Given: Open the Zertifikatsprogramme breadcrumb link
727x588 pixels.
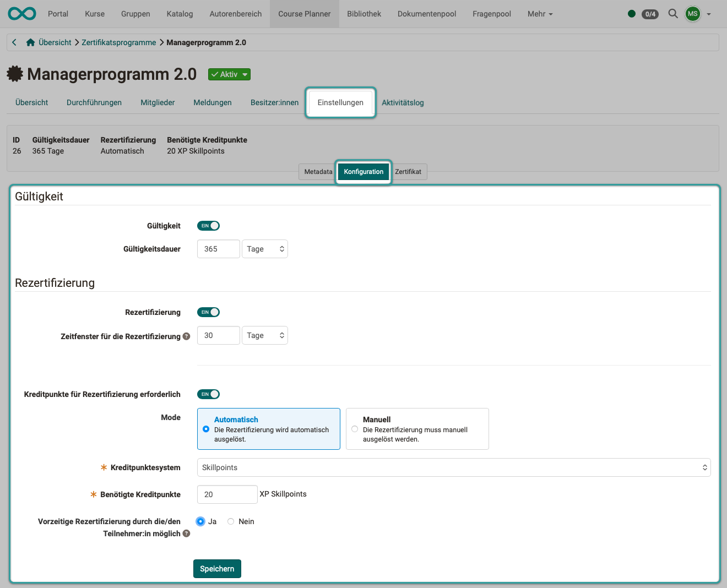Looking at the screenshot, I should [119, 42].
